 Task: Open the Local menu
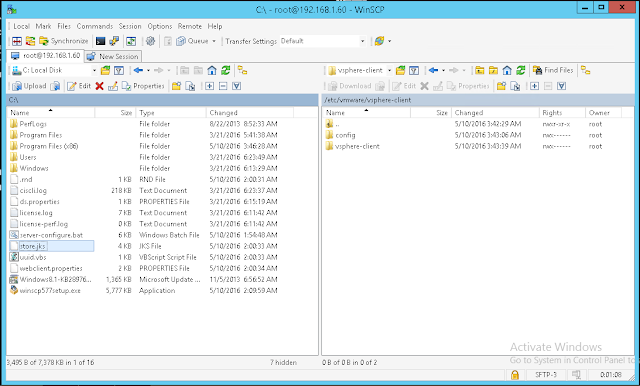point(21,26)
